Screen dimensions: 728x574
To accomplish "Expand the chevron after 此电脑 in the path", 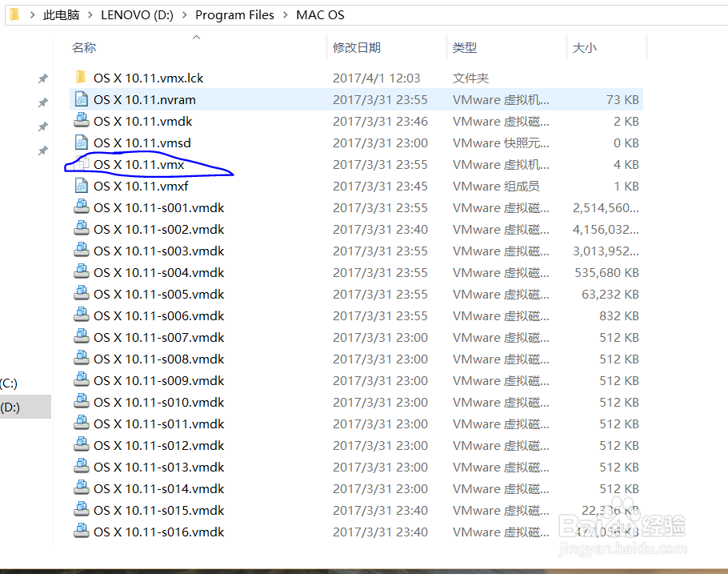I will click(90, 15).
